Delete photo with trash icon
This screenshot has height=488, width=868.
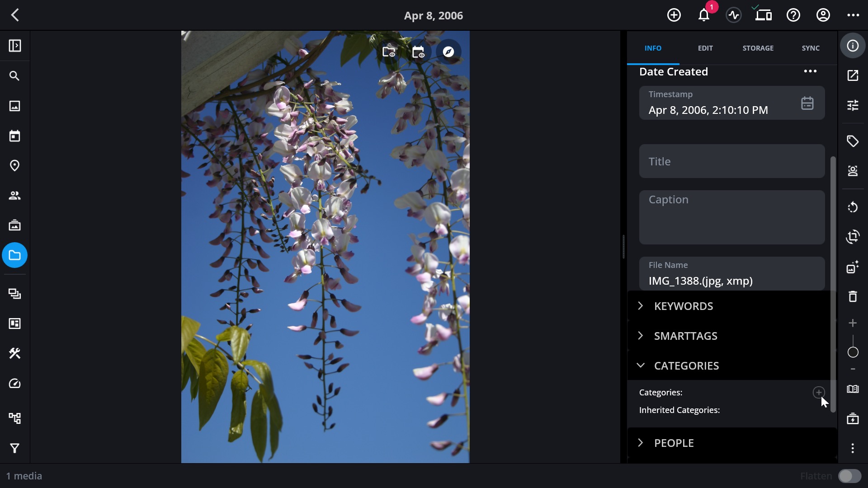(x=853, y=296)
